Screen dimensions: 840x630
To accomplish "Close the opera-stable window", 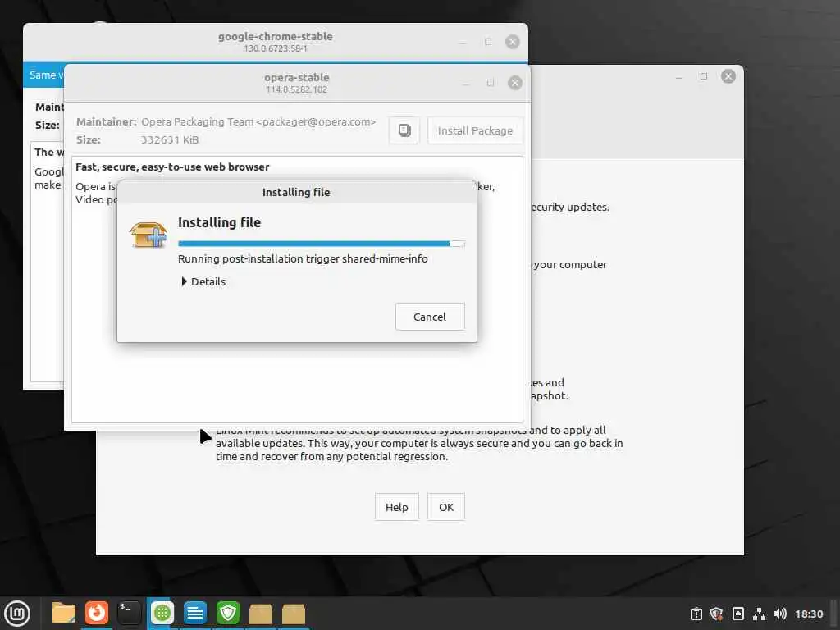I will [515, 83].
